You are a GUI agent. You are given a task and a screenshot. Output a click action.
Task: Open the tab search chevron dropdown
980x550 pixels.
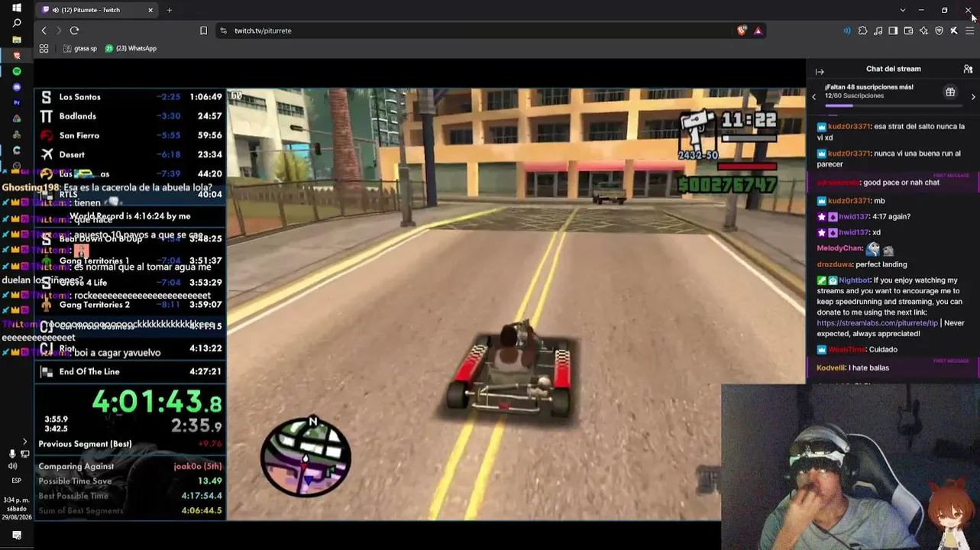903,10
